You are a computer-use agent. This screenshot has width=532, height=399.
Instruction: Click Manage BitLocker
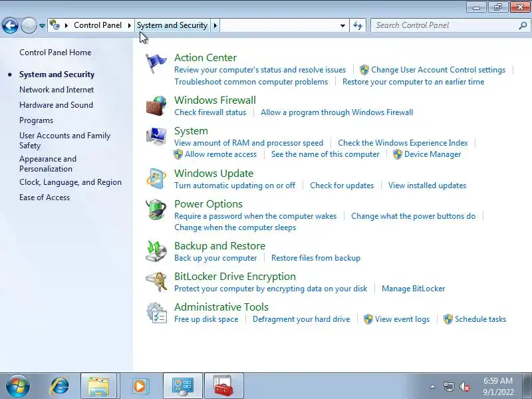[x=413, y=289]
